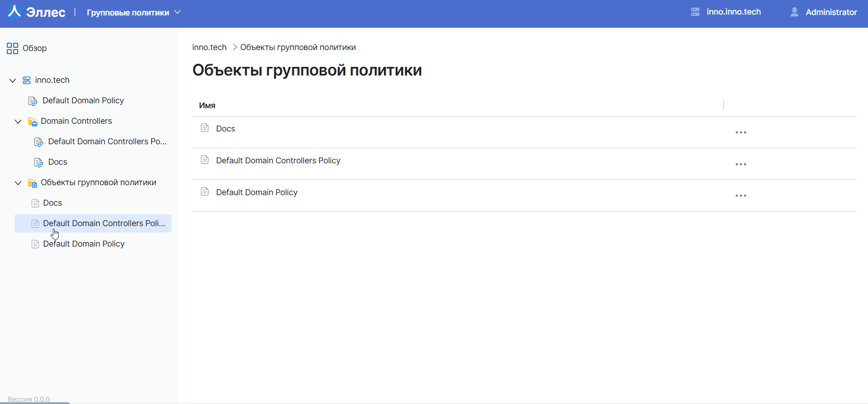The height and width of the screenshot is (404, 868).
Task: Sort table by Имя column header
Action: tap(207, 106)
